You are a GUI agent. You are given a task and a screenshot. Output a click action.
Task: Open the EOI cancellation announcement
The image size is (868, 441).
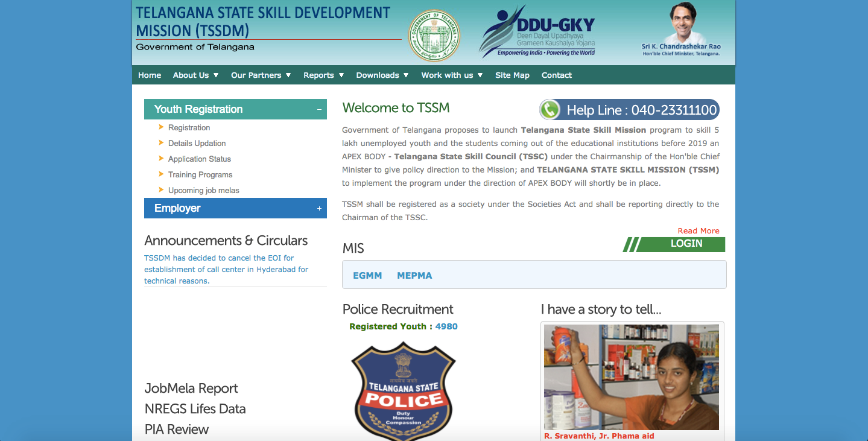click(x=226, y=269)
